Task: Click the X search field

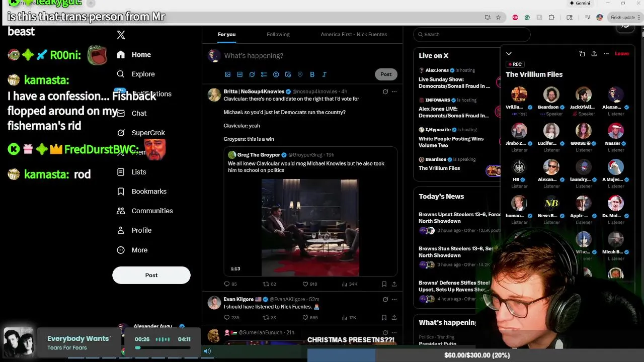Action: (472, 34)
